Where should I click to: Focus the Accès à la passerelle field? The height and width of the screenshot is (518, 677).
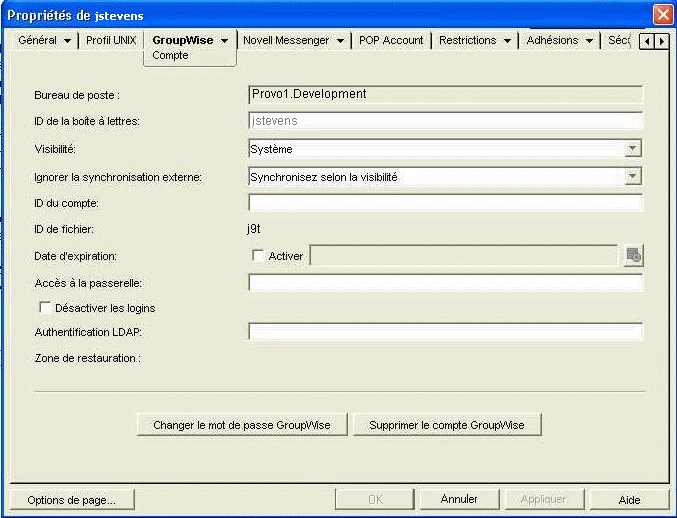click(446, 283)
